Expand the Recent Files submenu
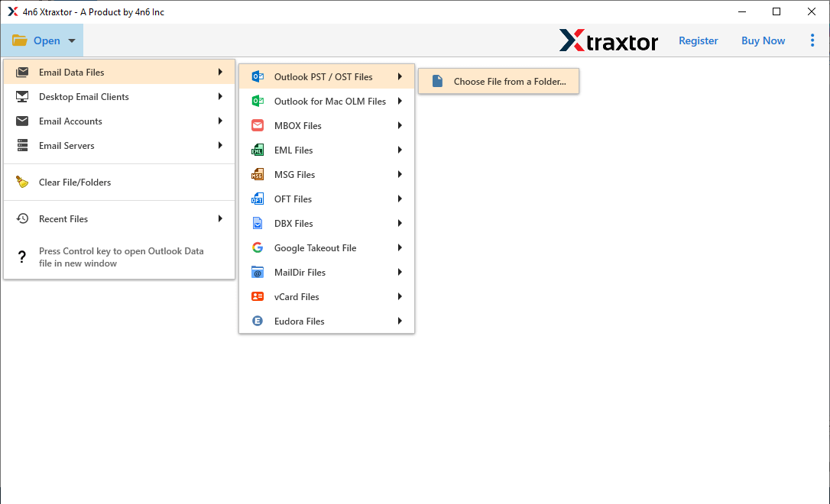 (221, 218)
